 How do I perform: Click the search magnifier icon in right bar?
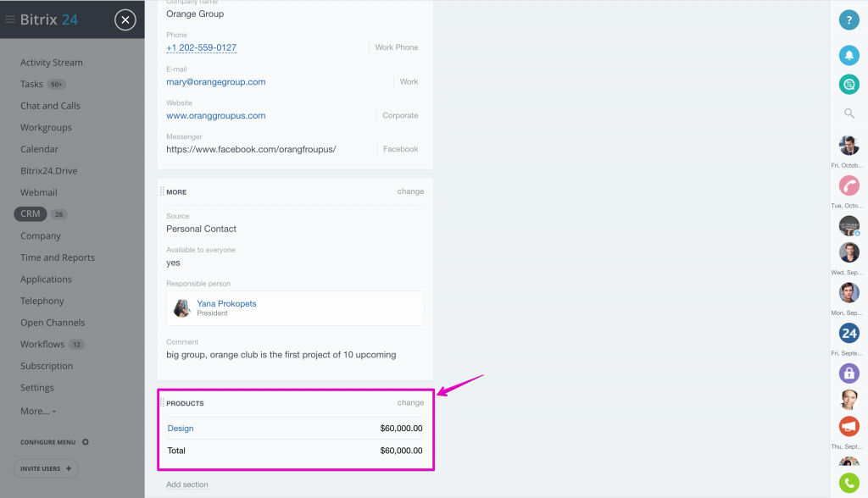(849, 113)
